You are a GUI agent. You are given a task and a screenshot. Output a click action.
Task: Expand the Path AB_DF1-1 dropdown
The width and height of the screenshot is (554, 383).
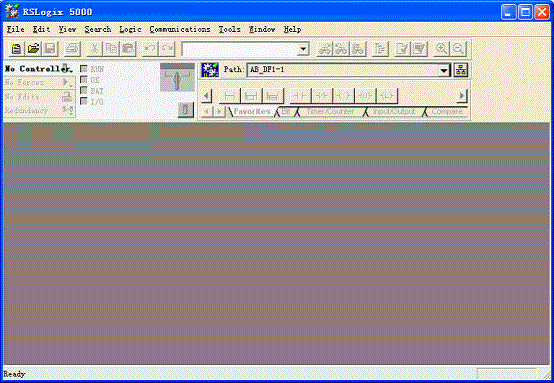pyautogui.click(x=444, y=70)
